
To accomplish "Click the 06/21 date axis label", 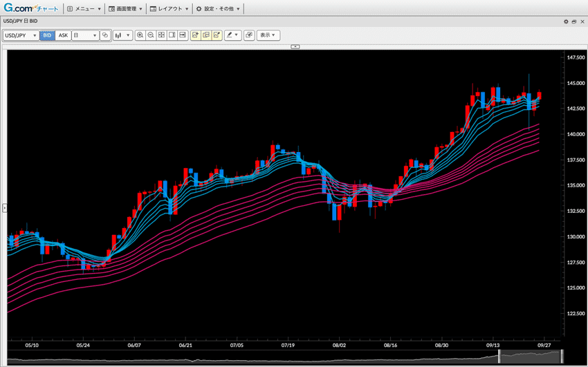I will click(x=185, y=345).
